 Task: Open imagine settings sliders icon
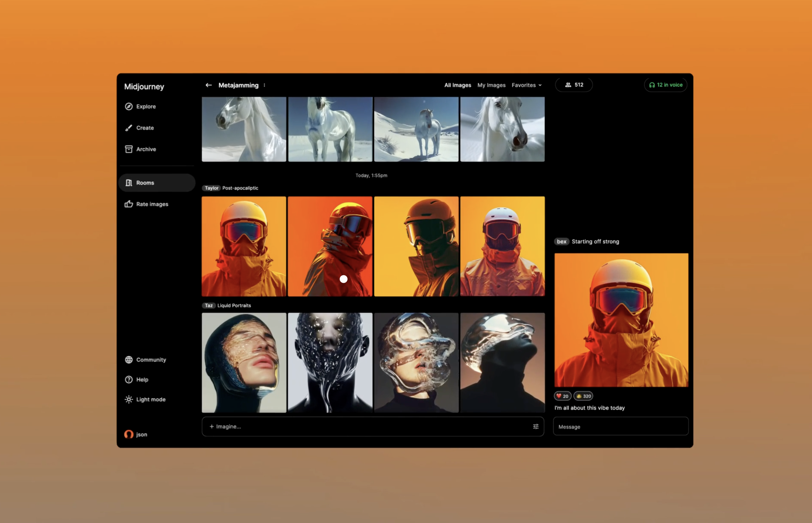[x=536, y=426]
